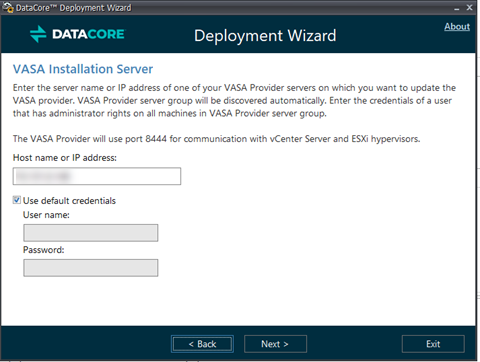
Task: Click the 'Password:' label
Action: click(43, 250)
